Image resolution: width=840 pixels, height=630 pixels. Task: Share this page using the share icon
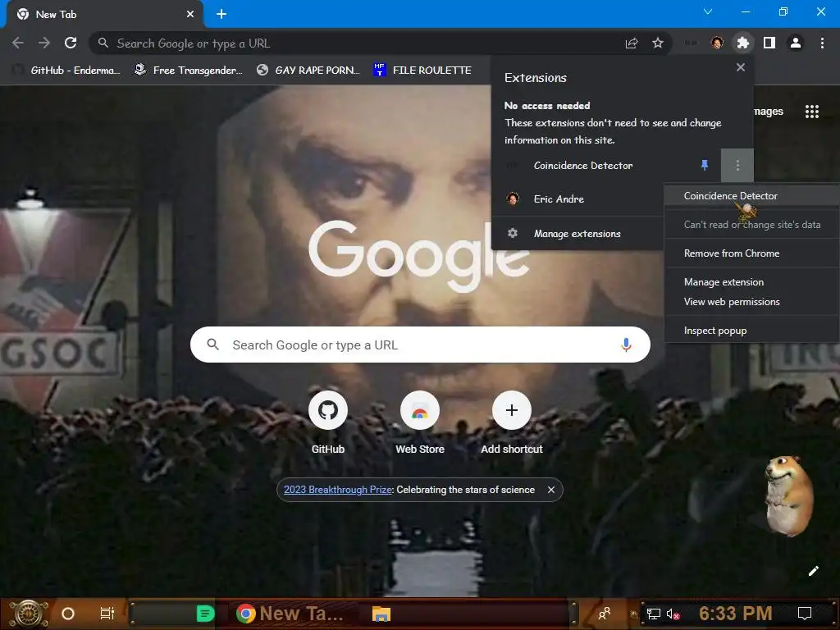[x=632, y=43]
